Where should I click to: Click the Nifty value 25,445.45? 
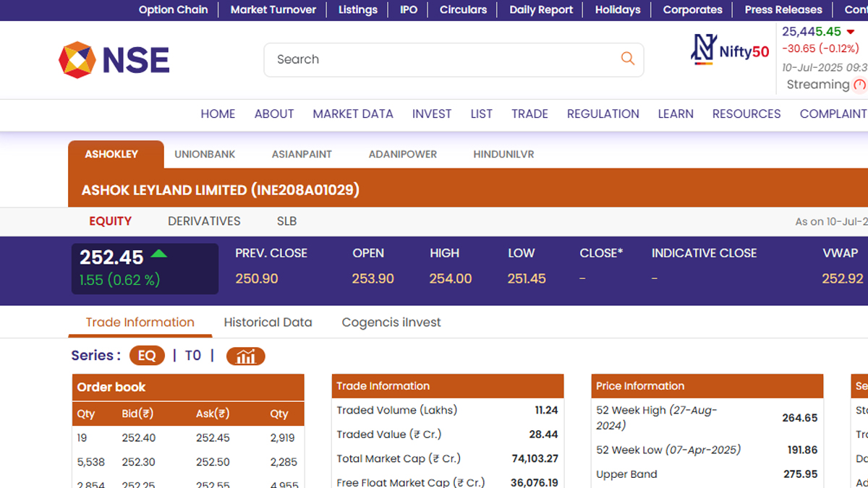(812, 32)
